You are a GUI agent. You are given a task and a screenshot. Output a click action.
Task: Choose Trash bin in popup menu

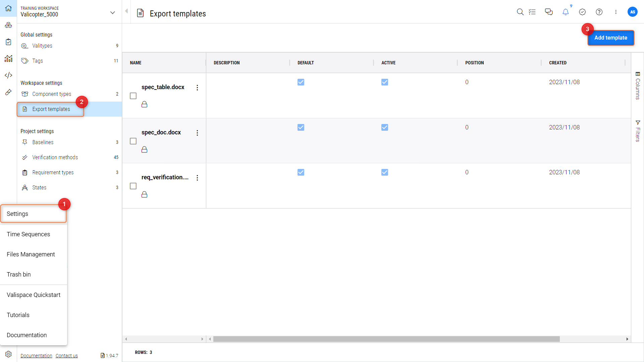(x=34, y=275)
